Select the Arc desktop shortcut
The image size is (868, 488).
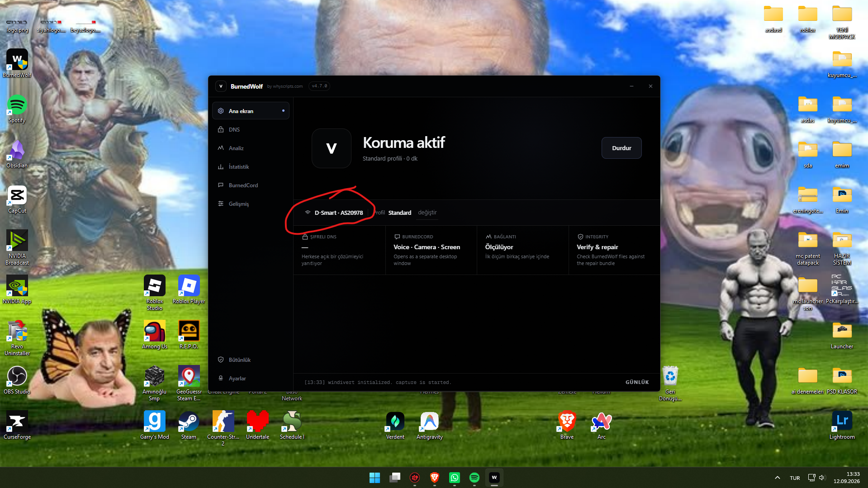coord(602,425)
